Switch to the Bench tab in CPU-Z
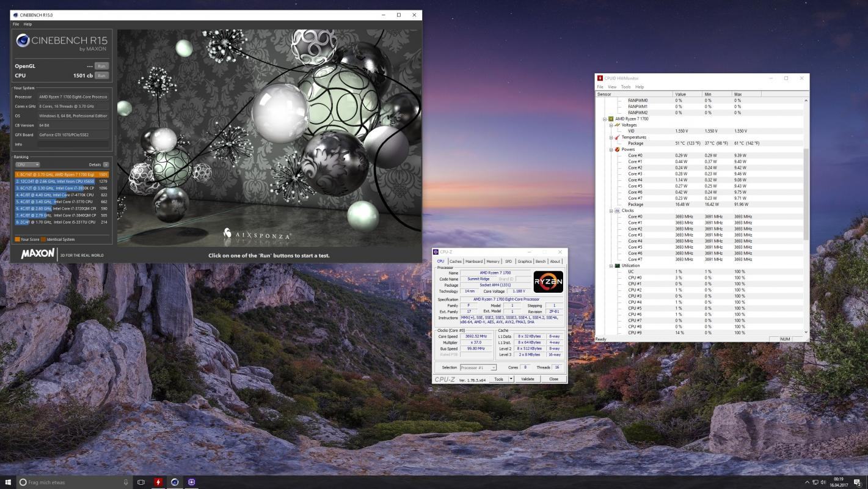The height and width of the screenshot is (489, 868). pos(541,262)
